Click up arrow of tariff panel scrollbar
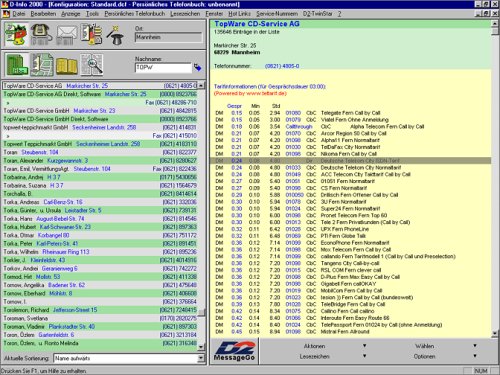Viewport: 500px width, 375px height. coord(495,24)
